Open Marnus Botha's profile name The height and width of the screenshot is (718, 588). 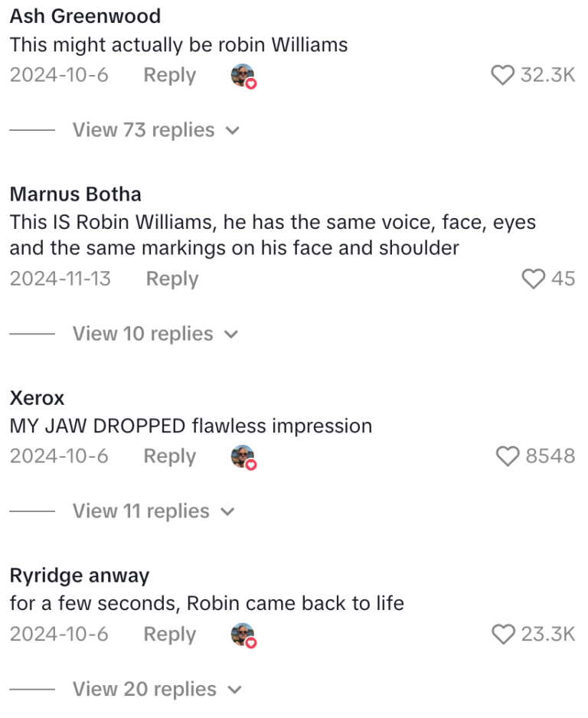tap(75, 194)
